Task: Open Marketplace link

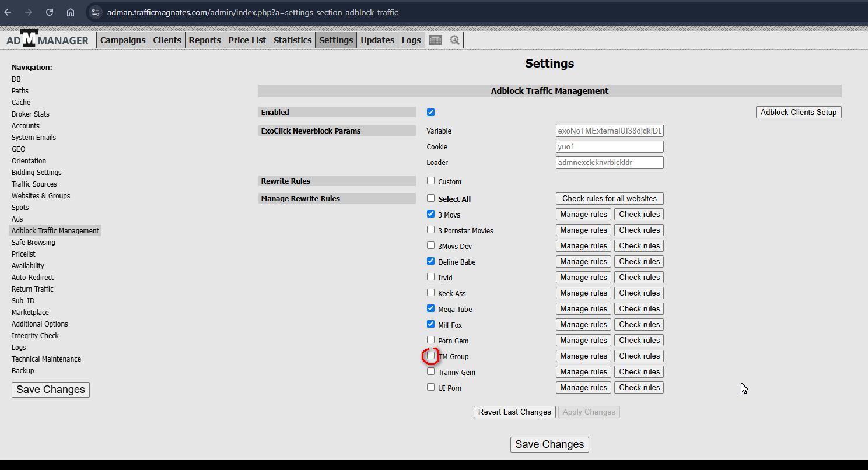Action: tap(30, 312)
